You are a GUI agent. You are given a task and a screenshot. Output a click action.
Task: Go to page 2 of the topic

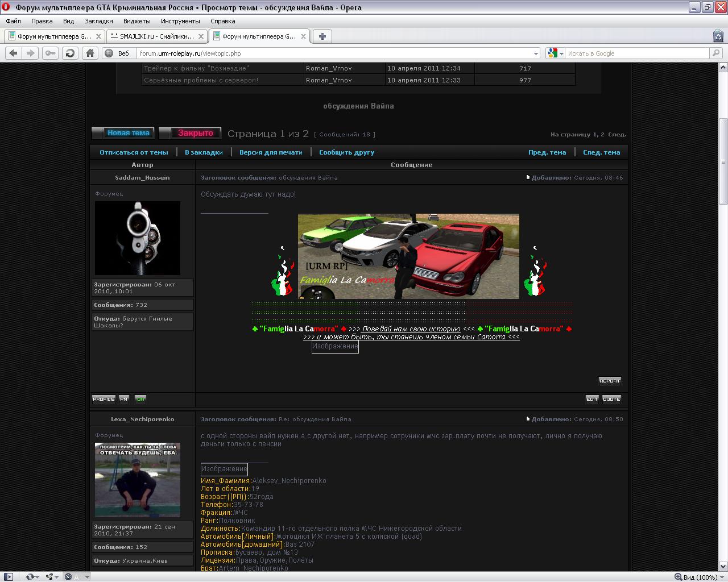coord(602,135)
